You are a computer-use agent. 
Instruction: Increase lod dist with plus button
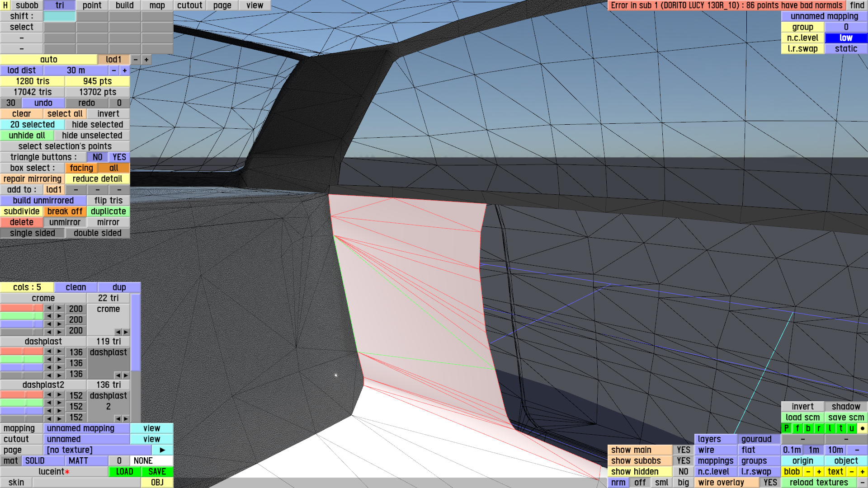coord(125,70)
